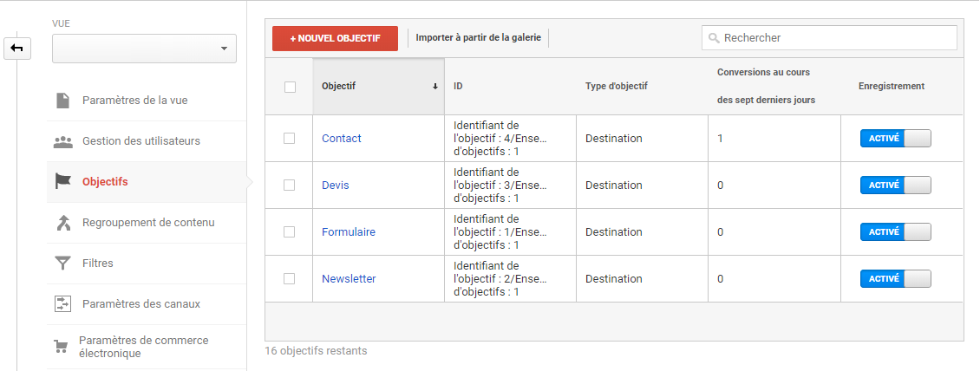The width and height of the screenshot is (980, 371).
Task: Disable the Newsletter goal Activé switch
Action: click(896, 279)
